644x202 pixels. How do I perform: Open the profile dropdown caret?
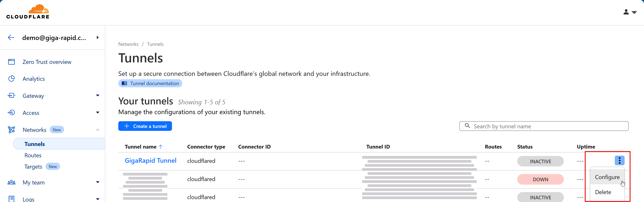[x=634, y=12]
